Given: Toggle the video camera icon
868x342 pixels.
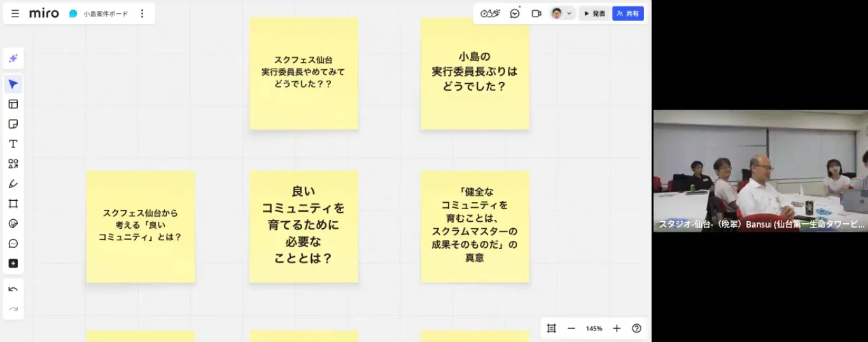Looking at the screenshot, I should point(536,13).
